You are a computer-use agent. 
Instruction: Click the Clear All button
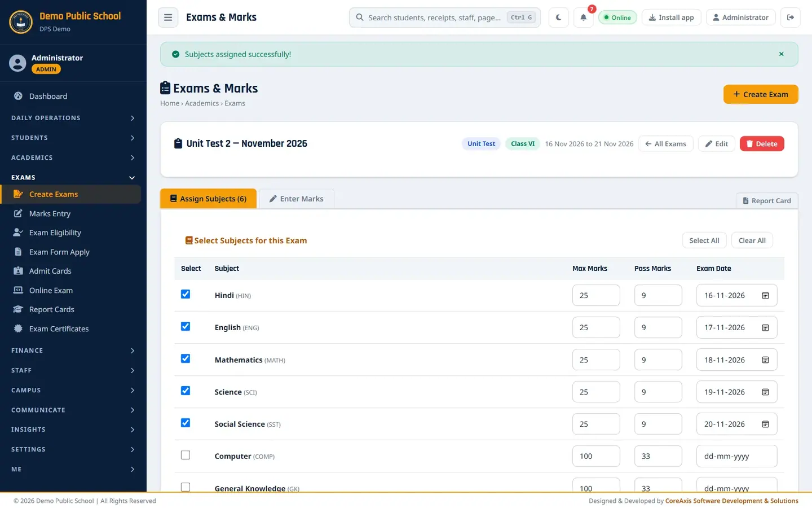coord(752,240)
